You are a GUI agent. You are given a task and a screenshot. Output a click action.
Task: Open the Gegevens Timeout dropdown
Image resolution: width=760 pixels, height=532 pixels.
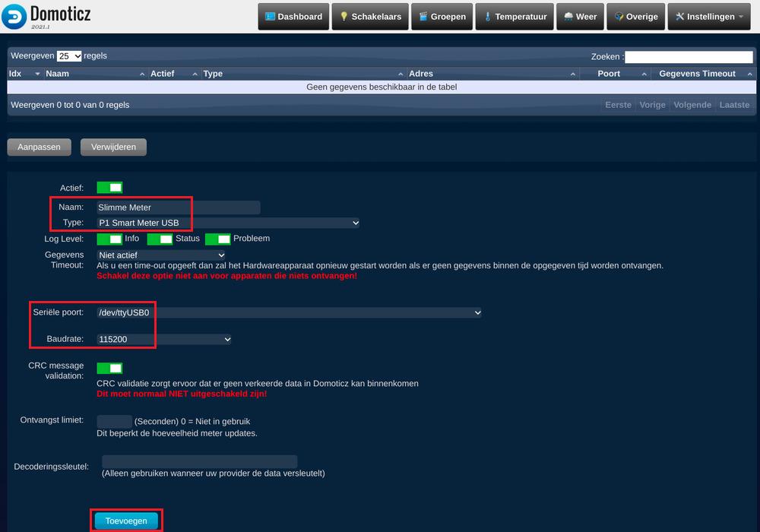pos(161,255)
